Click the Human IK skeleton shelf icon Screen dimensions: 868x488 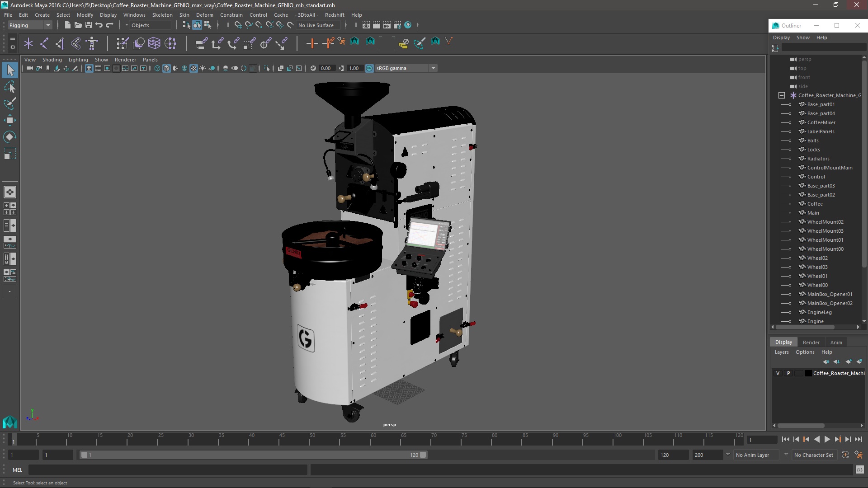[x=92, y=43]
